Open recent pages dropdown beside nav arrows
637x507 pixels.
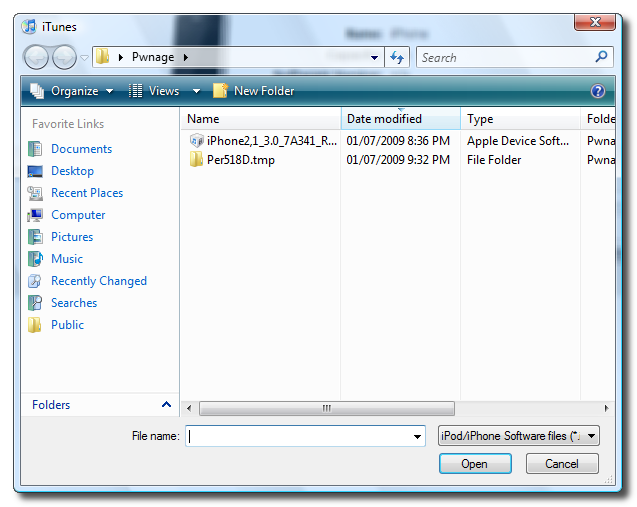[84, 58]
